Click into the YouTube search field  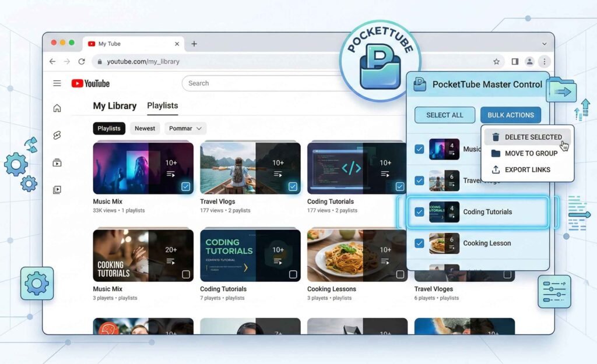(262, 83)
